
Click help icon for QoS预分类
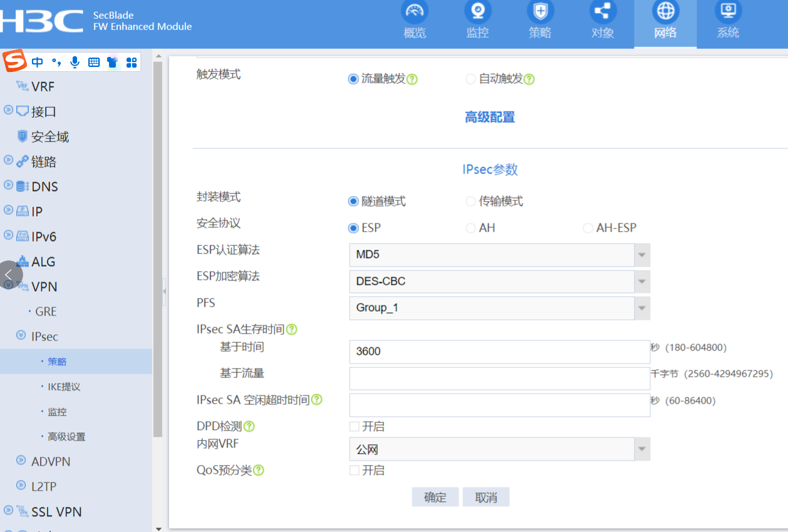[x=259, y=470]
